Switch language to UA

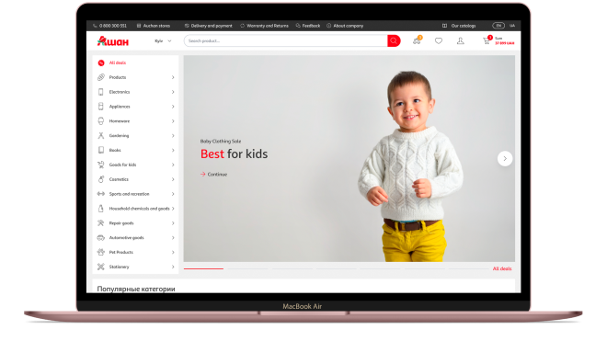click(x=511, y=26)
